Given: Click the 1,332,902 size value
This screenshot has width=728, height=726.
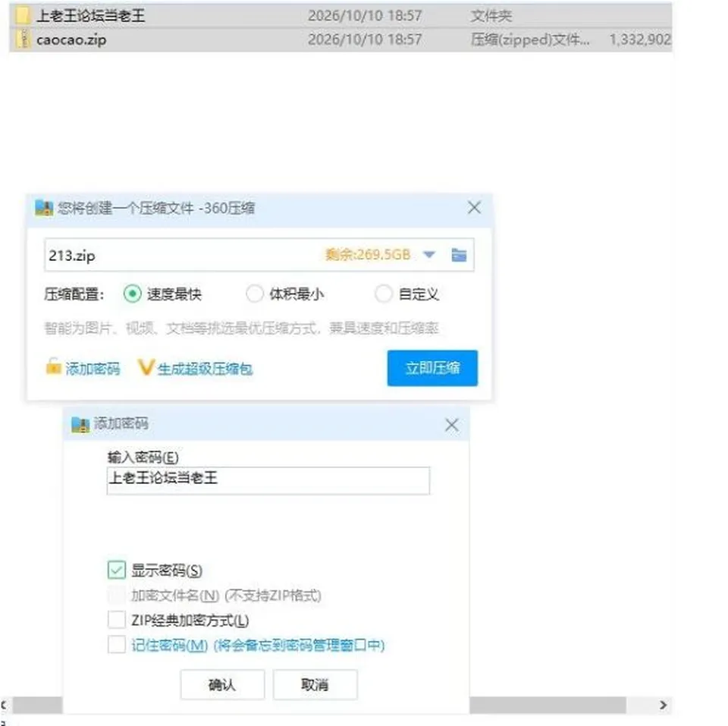Looking at the screenshot, I should pos(640,39).
